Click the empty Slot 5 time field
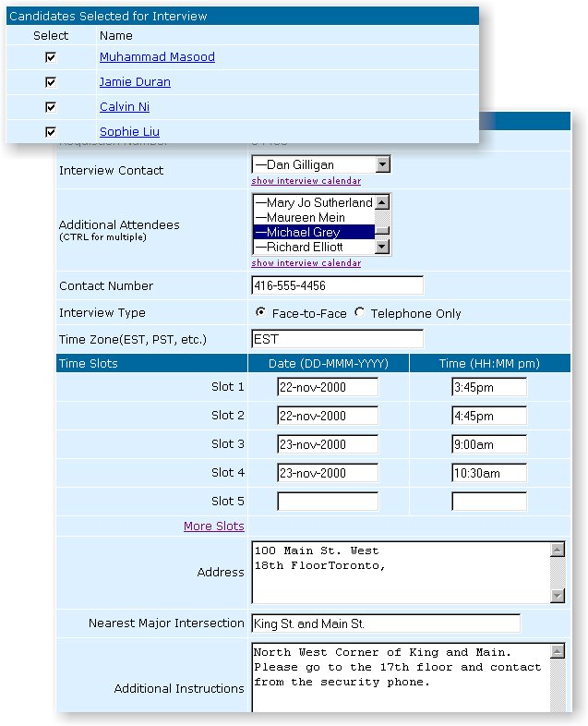588x726 pixels. [x=489, y=502]
